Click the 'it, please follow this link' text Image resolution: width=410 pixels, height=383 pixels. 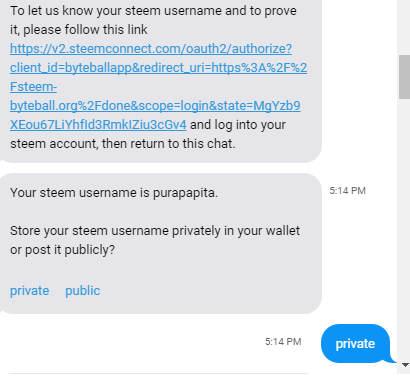tap(79, 30)
